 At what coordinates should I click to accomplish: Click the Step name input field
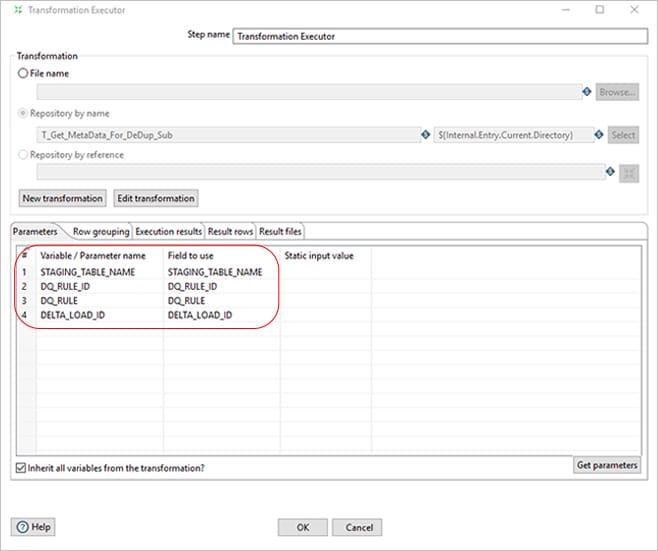pyautogui.click(x=440, y=36)
